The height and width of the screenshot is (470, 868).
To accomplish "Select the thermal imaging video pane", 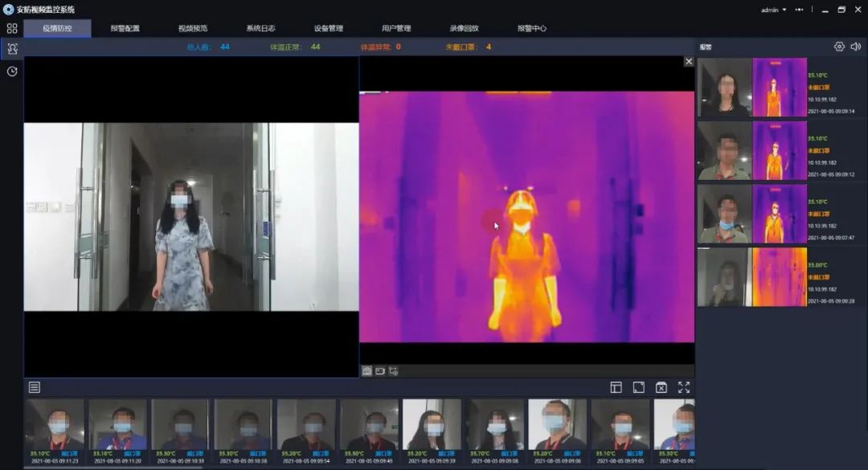I will [x=527, y=216].
